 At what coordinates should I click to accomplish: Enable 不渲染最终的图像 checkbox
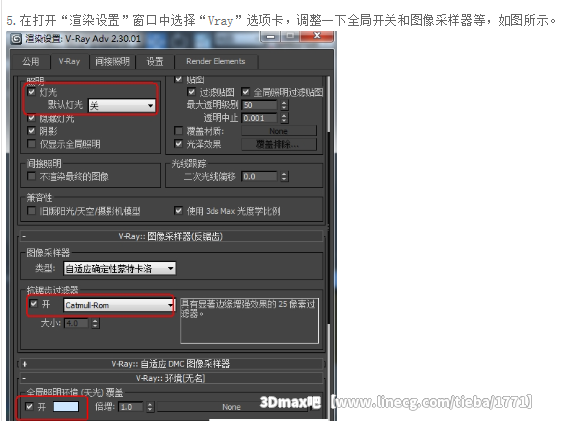click(x=31, y=177)
